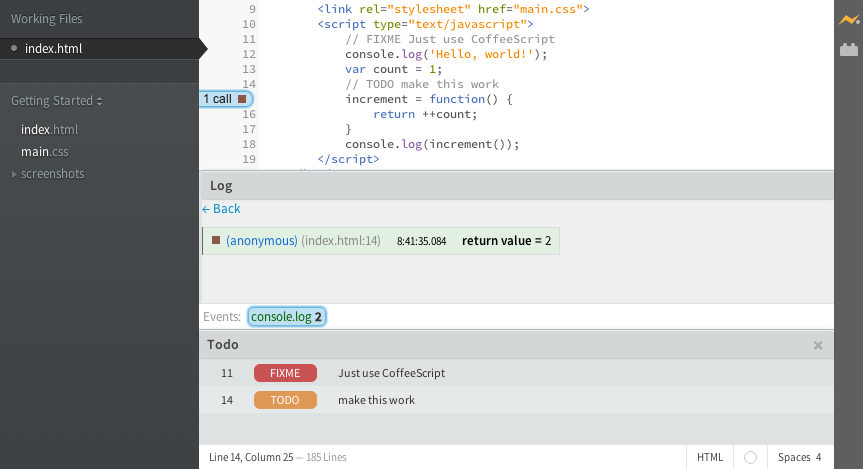Open the Getting Started project dropdown
Screen dimensions: 863x469
[57, 101]
